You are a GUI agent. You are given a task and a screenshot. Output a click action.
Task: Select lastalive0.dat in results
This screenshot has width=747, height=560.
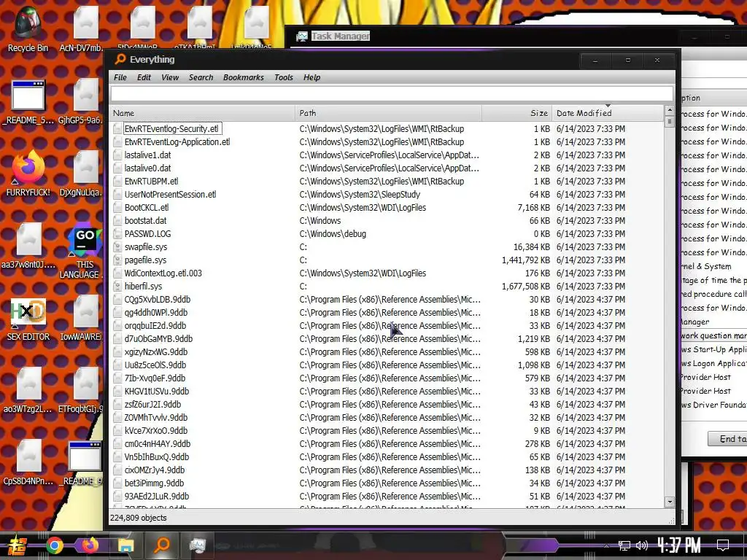(x=387, y=168)
